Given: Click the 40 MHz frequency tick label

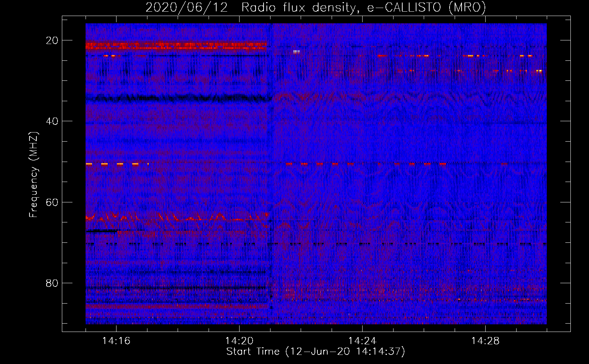Looking at the screenshot, I should click(52, 121).
